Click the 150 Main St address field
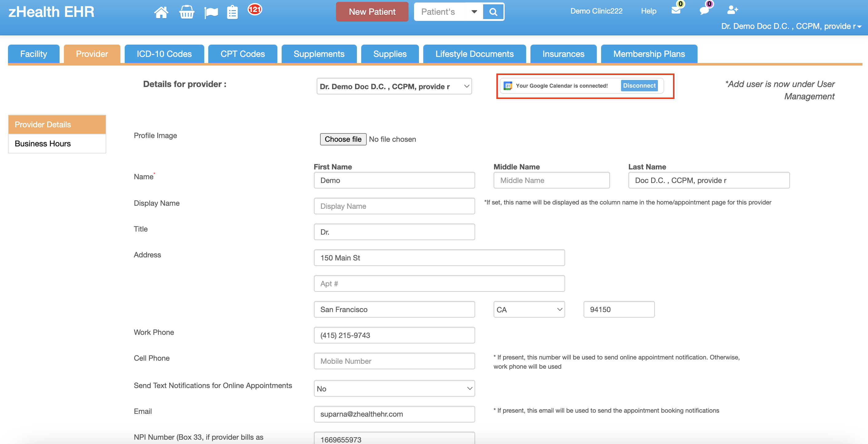 [439, 258]
